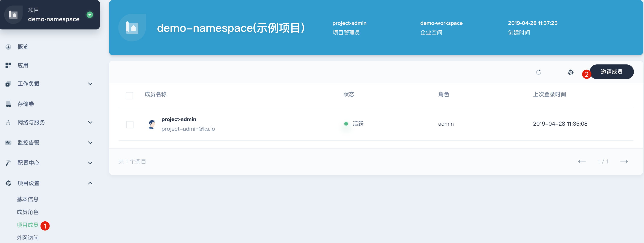Open the project switcher green dropdown arrow
Viewport: 644px width, 243px height.
(90, 15)
